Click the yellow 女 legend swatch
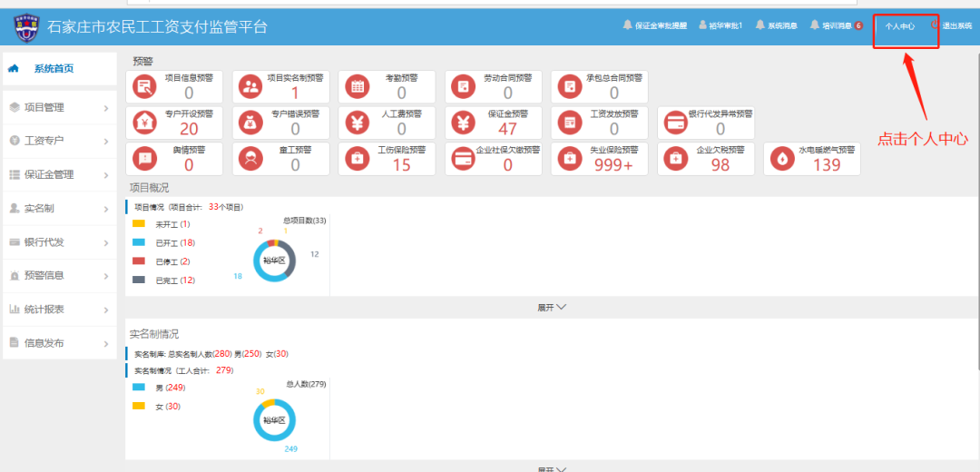Viewport: 980px width, 472px height. (139, 406)
